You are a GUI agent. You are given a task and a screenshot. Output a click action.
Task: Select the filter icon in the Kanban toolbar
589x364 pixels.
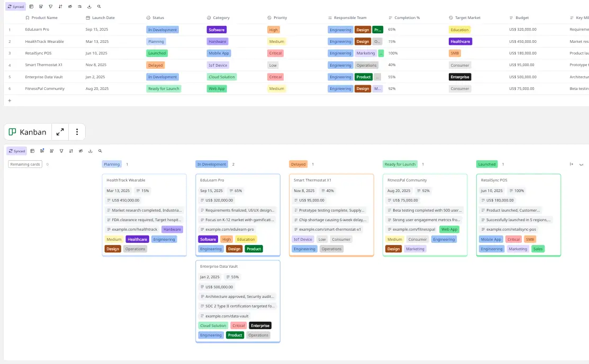(x=61, y=151)
